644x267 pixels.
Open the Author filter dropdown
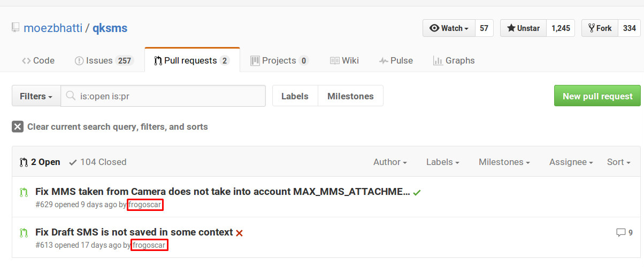390,162
